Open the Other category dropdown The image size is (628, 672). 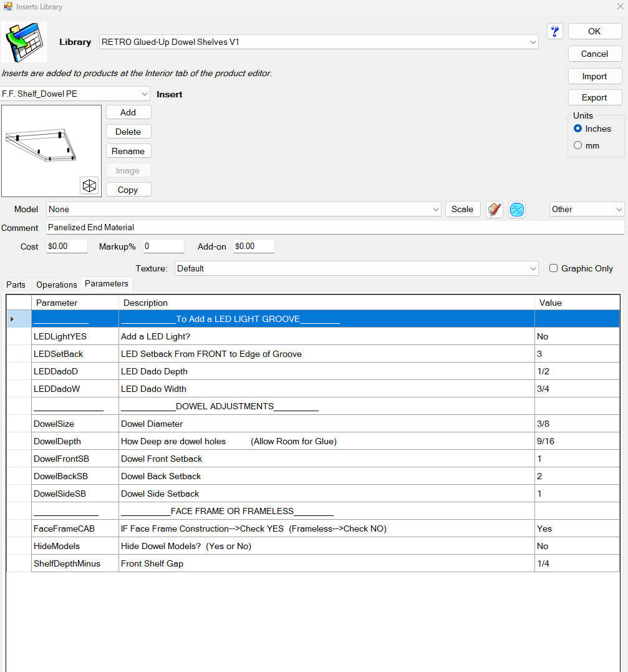click(x=586, y=209)
